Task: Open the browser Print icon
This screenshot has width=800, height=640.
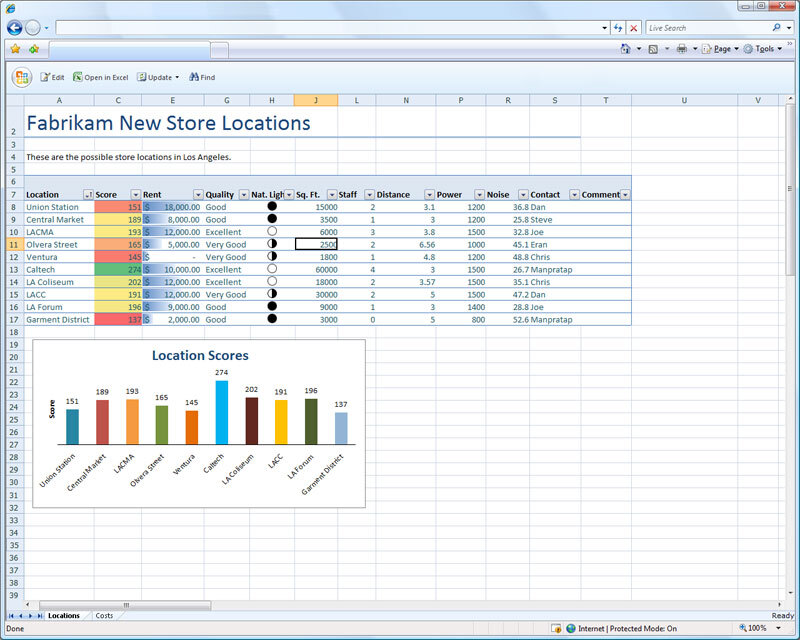Action: [682, 46]
